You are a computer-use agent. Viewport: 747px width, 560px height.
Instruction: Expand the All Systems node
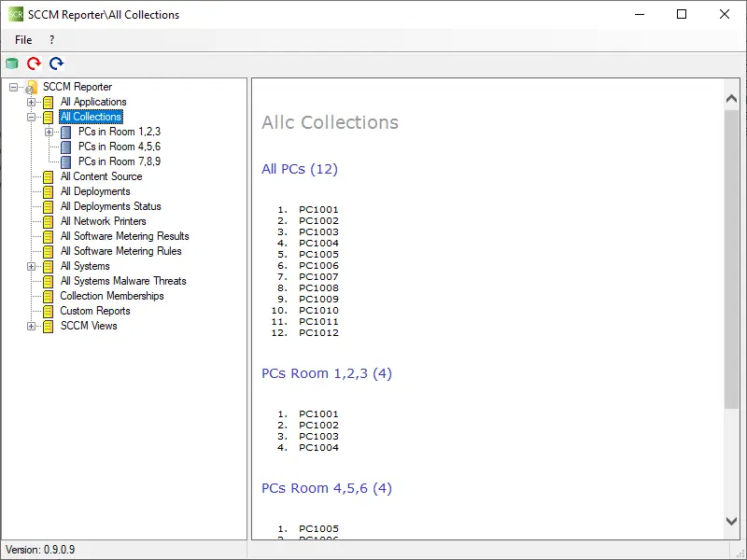tap(31, 266)
